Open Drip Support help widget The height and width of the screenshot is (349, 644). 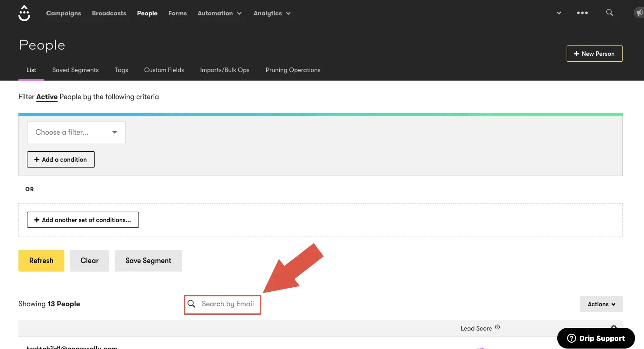[596, 338]
